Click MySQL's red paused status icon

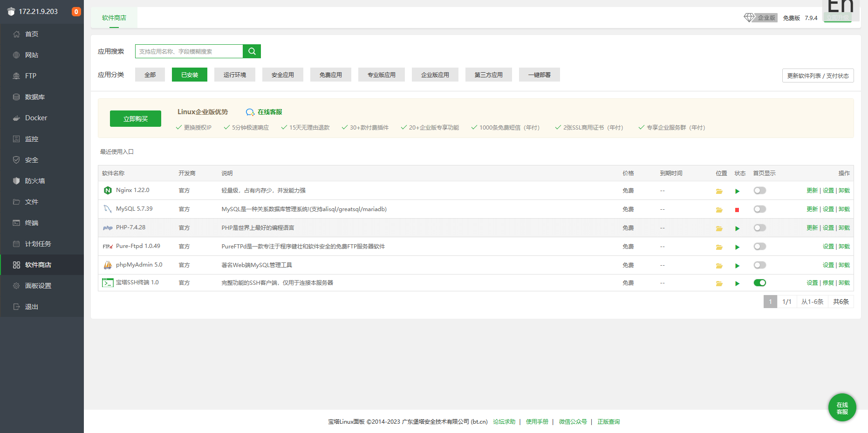pyautogui.click(x=737, y=209)
